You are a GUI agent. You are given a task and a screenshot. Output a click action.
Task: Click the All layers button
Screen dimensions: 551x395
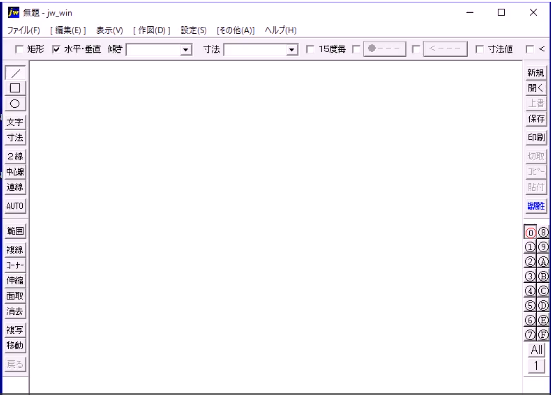click(536, 350)
